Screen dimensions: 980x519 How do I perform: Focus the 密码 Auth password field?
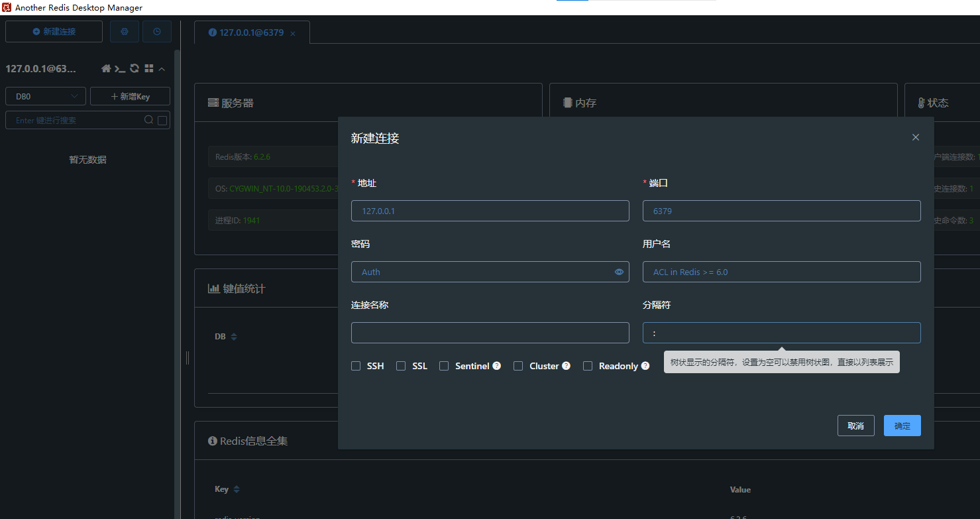pyautogui.click(x=490, y=272)
